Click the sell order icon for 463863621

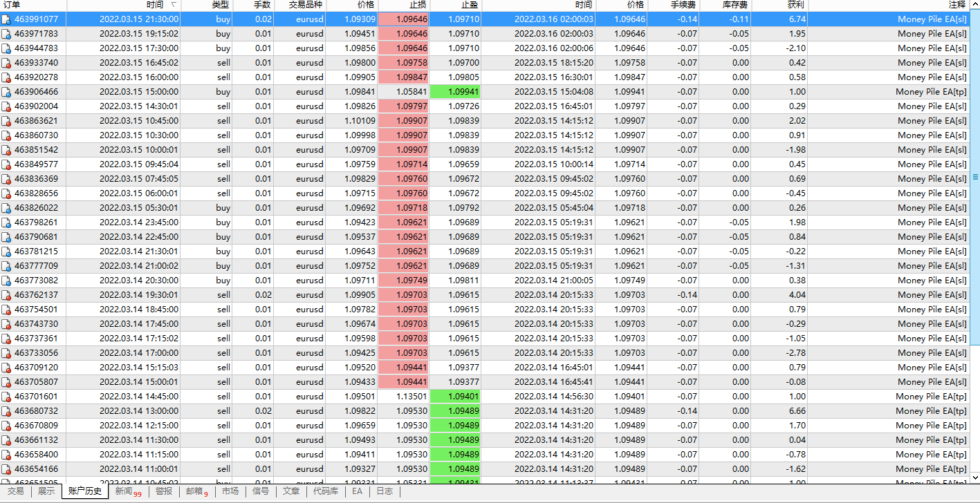click(6, 121)
